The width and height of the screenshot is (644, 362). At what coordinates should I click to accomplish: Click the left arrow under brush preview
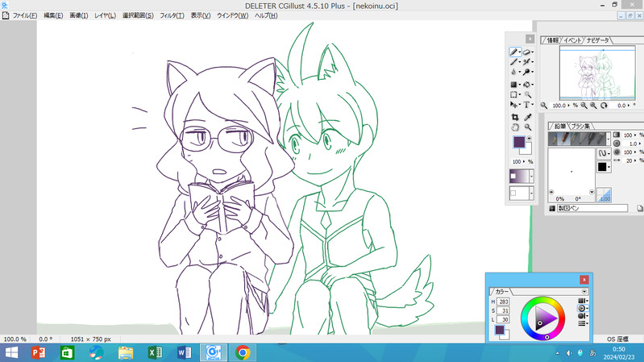551,192
